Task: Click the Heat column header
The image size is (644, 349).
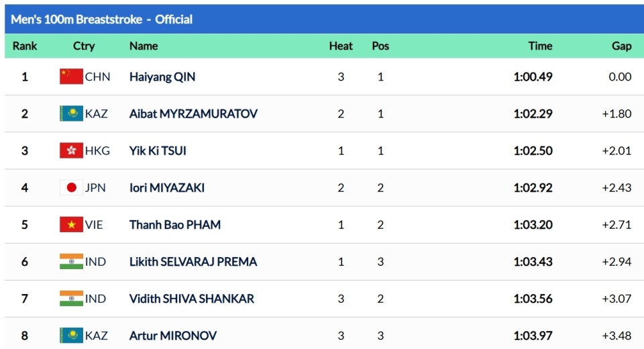Action: pyautogui.click(x=341, y=46)
